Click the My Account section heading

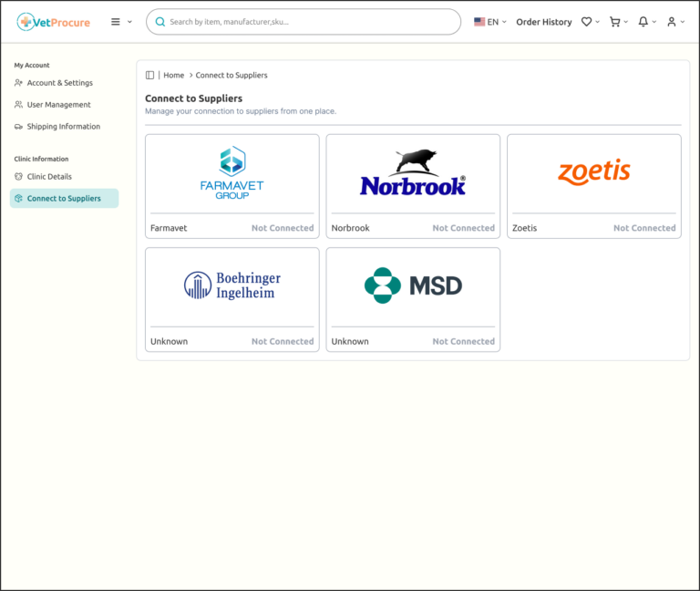32,66
